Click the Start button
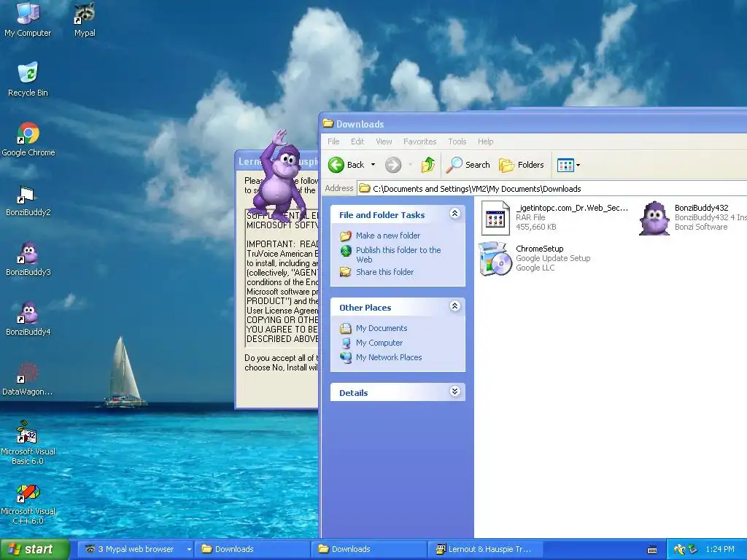Image resolution: width=747 pixels, height=560 pixels. [34, 549]
